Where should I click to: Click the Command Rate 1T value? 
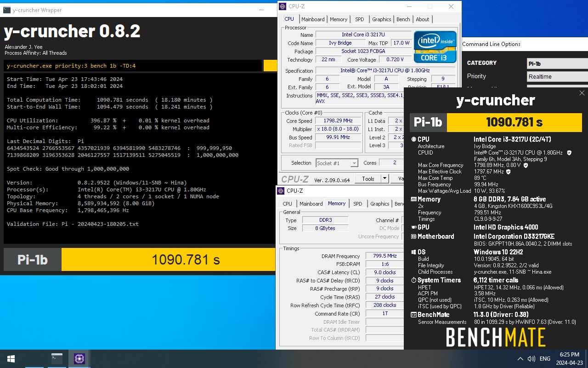[x=385, y=313]
